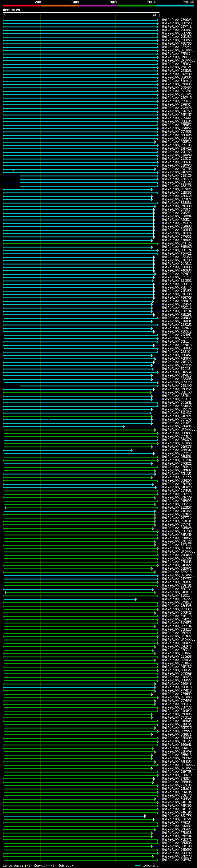Click the green ~80% identity legend segment

137,6
